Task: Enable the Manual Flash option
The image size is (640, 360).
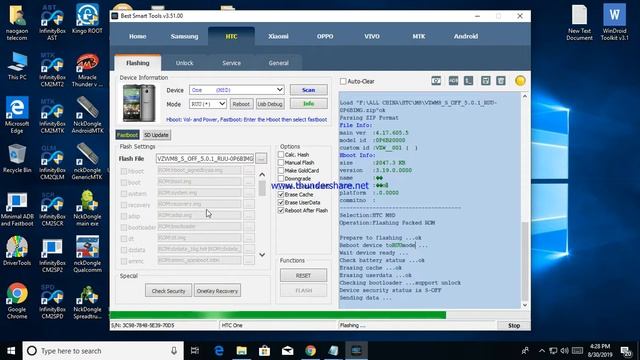Action: click(281, 162)
